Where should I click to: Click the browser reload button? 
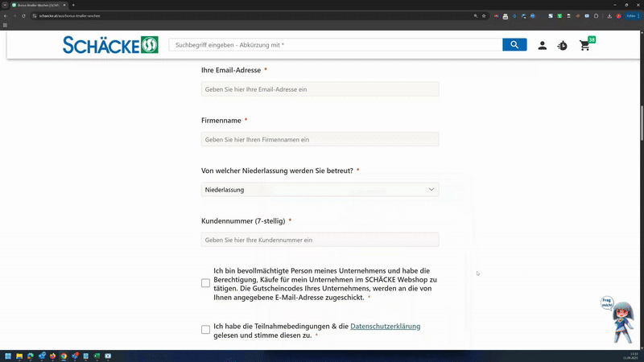(x=24, y=15)
